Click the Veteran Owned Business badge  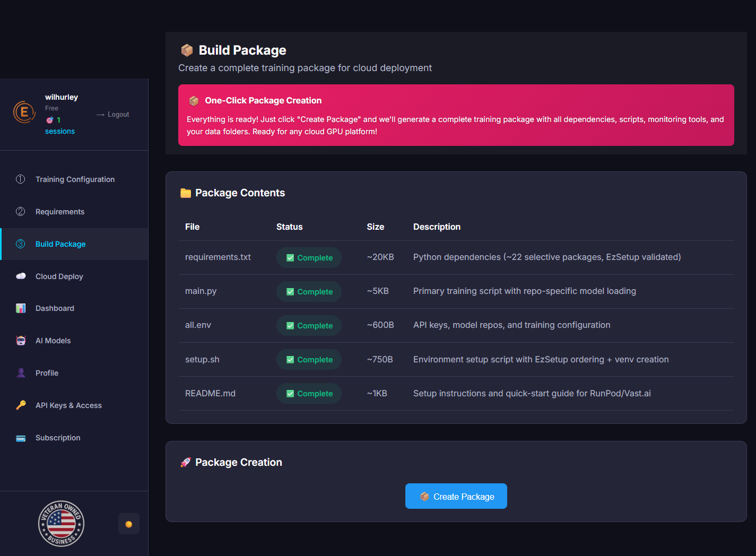coord(61,524)
